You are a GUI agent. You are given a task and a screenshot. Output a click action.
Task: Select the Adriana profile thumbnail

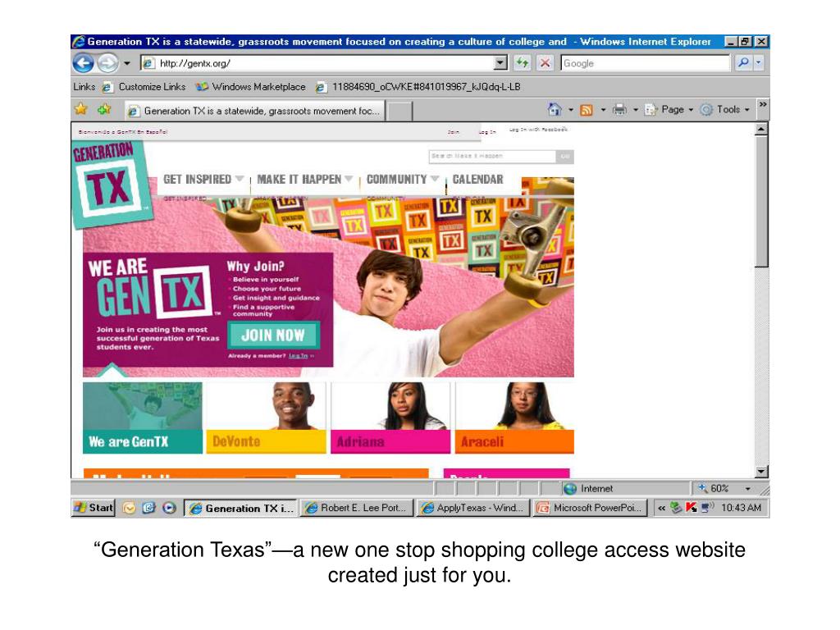390,418
